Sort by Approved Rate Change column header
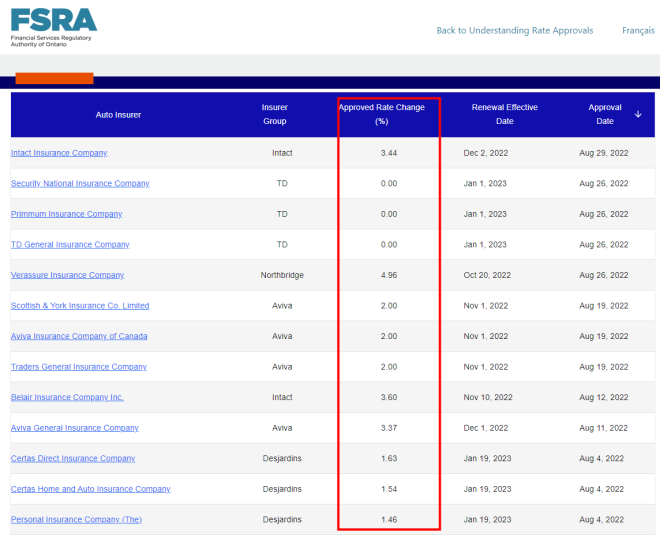660x535 pixels. coord(382,114)
